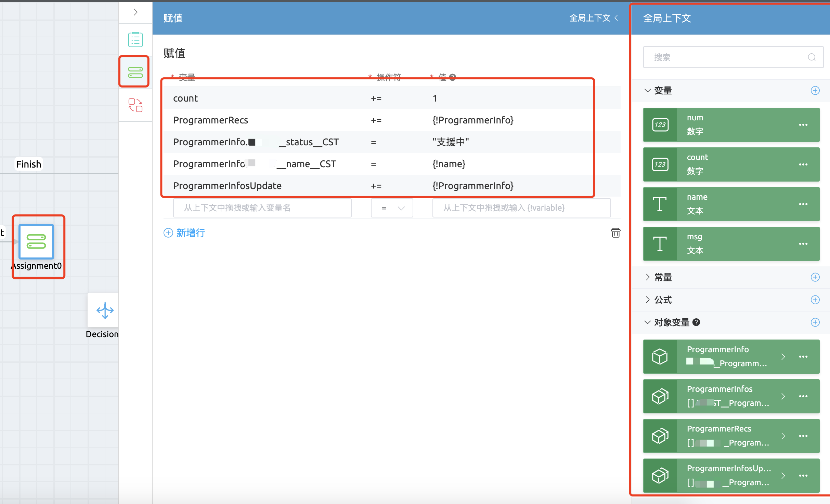Toggle 全局上下文 panel in header
The width and height of the screenshot is (830, 504).
(x=594, y=18)
